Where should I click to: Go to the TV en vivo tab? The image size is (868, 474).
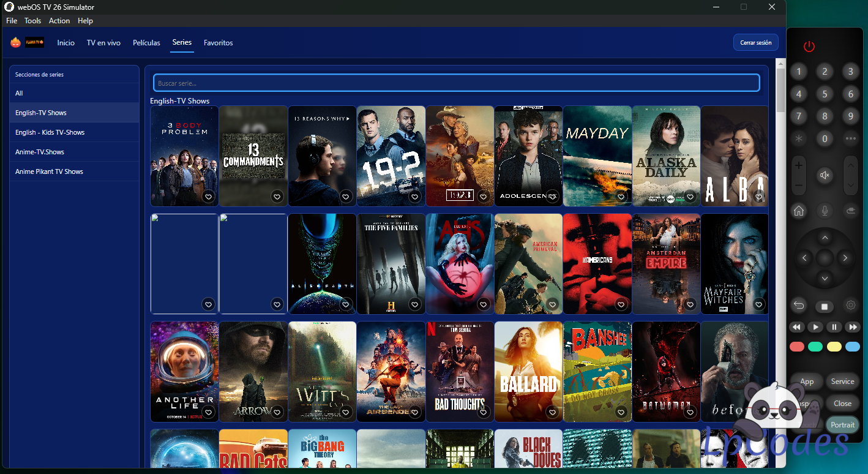(103, 43)
